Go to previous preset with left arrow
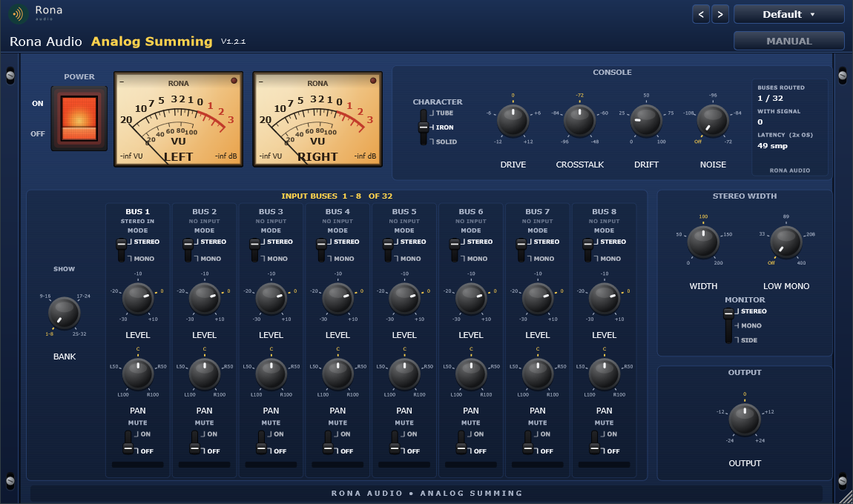853x504 pixels. 701,15
